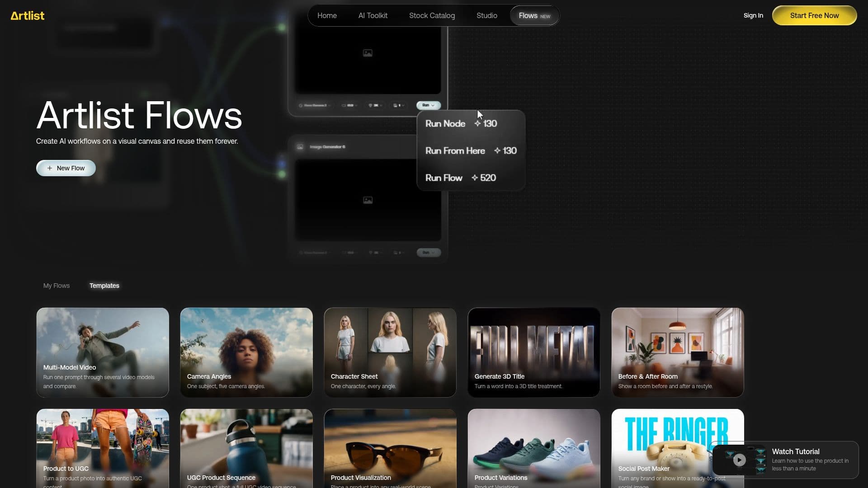Click the Artlist logo
868x488 pixels.
[x=28, y=16]
